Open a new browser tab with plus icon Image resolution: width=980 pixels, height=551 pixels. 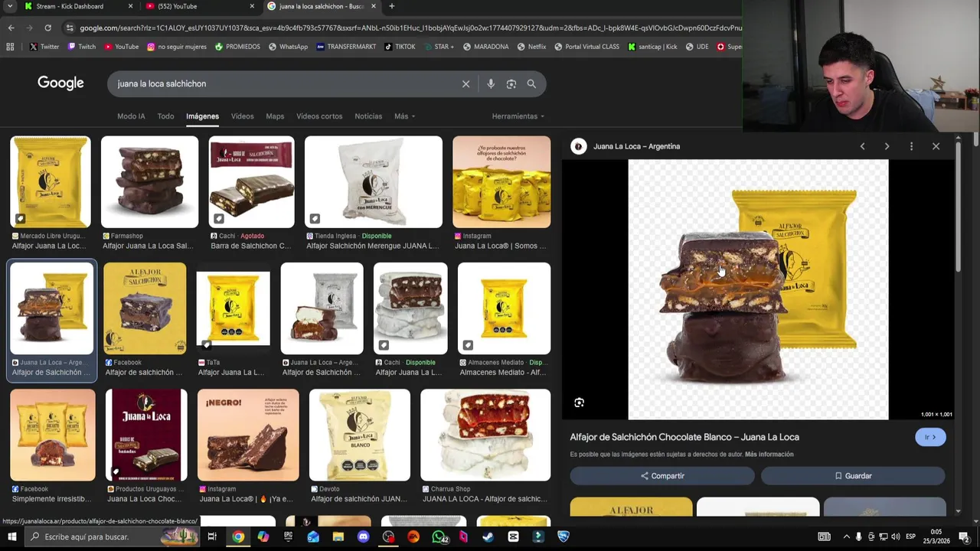(x=392, y=6)
